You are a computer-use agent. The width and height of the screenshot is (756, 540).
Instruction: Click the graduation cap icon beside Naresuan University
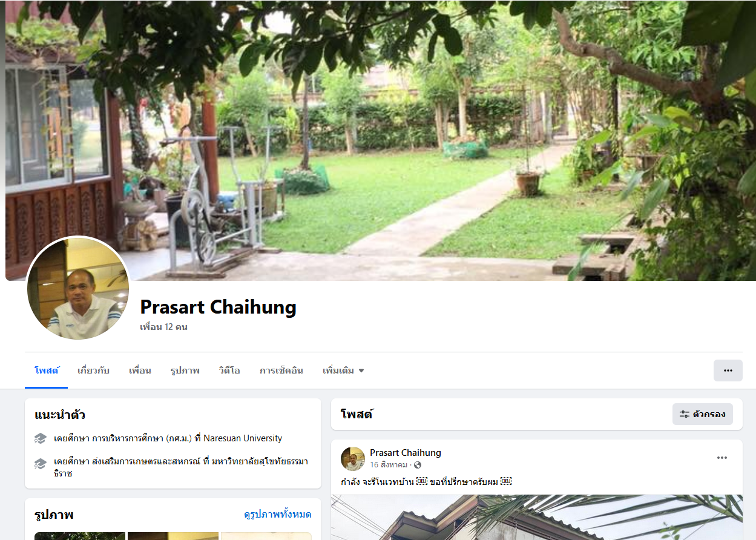[x=41, y=438]
